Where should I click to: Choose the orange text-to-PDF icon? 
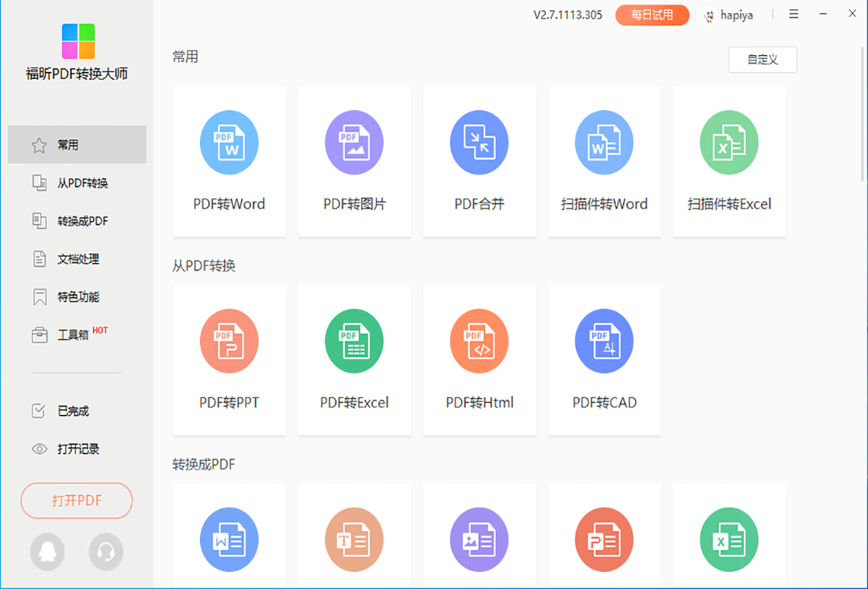coord(354,539)
